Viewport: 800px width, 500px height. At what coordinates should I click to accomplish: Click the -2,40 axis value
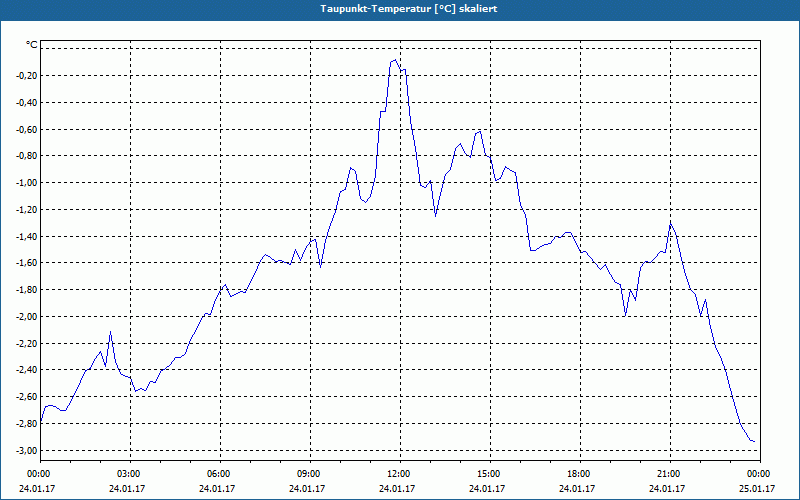(28, 370)
